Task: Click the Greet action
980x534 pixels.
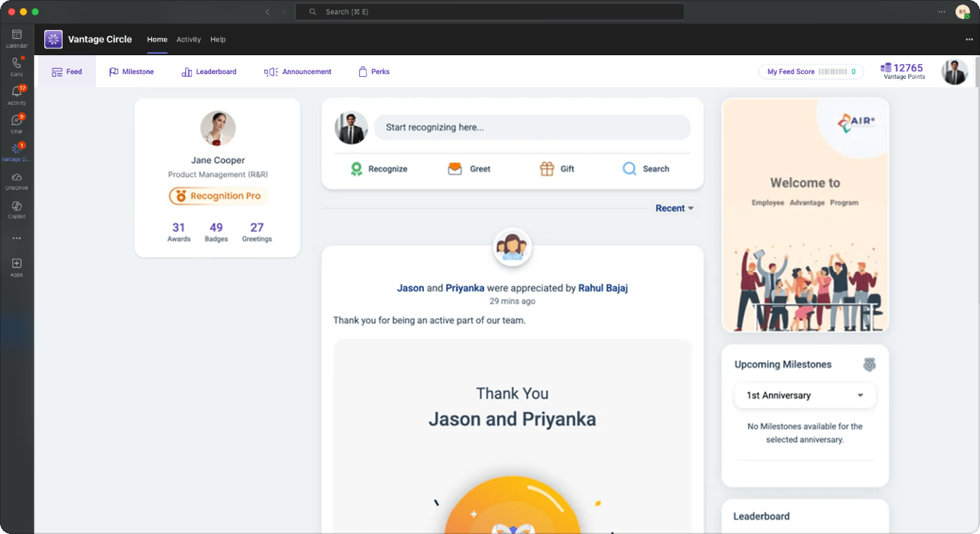Action: 469,169
